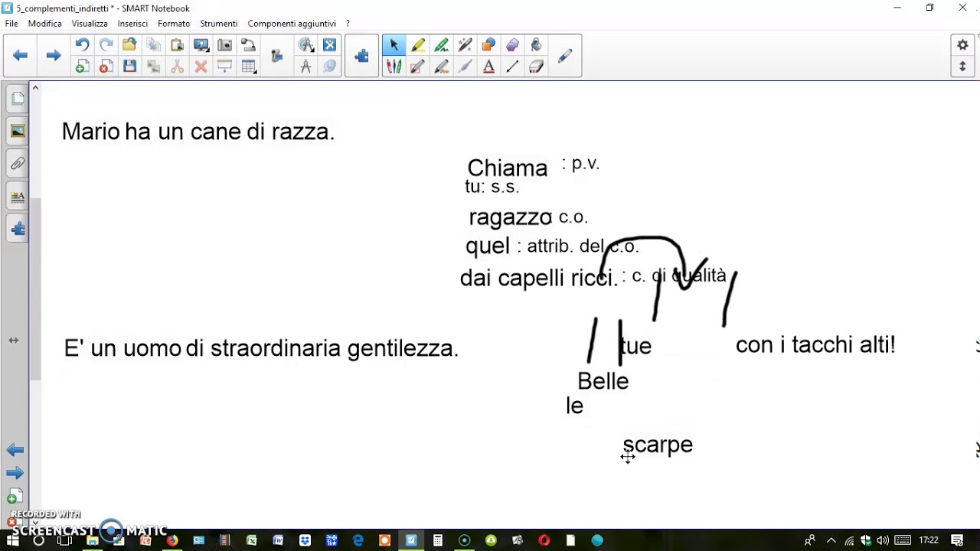Select the word 'scarpe' on the page
The image size is (980, 551).
coord(658,445)
